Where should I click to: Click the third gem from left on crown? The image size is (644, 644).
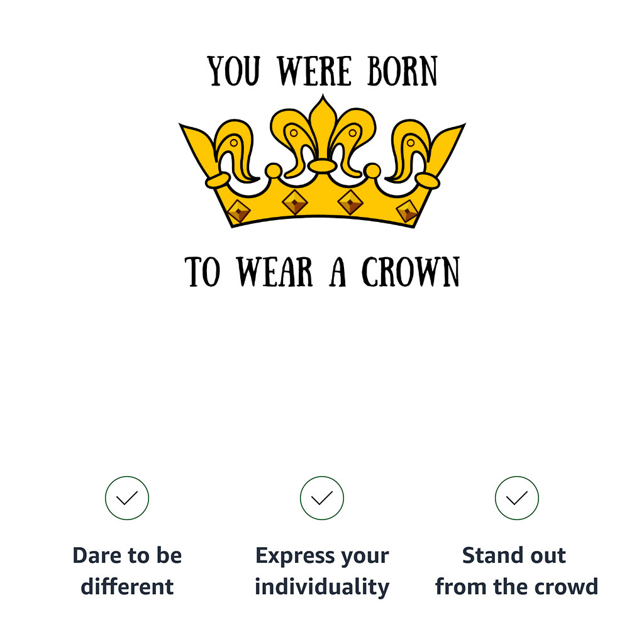tap(350, 201)
